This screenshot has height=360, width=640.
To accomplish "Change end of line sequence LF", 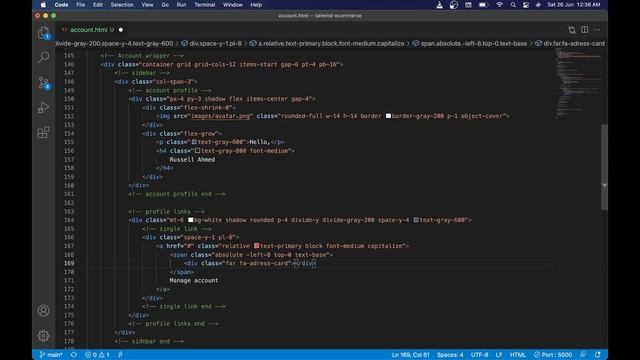I will (x=499, y=355).
